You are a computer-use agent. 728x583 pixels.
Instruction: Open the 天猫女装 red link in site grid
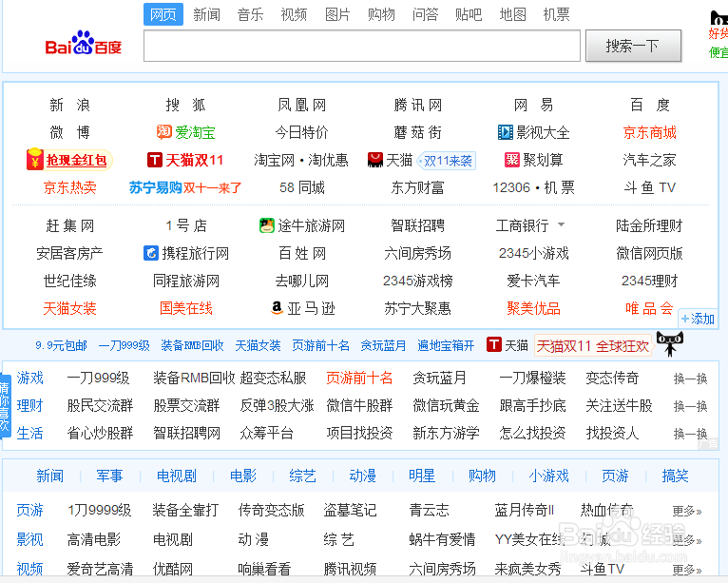coord(69,308)
